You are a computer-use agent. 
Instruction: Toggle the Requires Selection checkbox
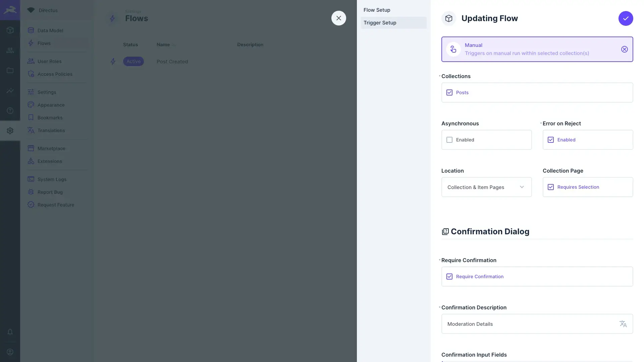(x=551, y=187)
